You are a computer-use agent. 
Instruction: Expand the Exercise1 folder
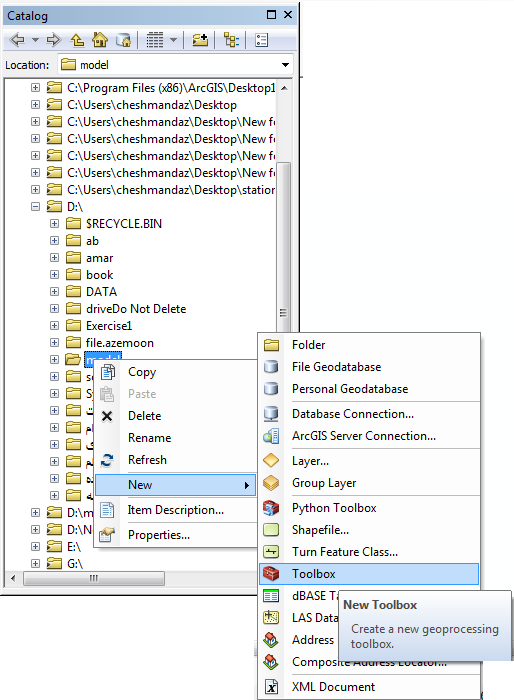[x=54, y=325]
